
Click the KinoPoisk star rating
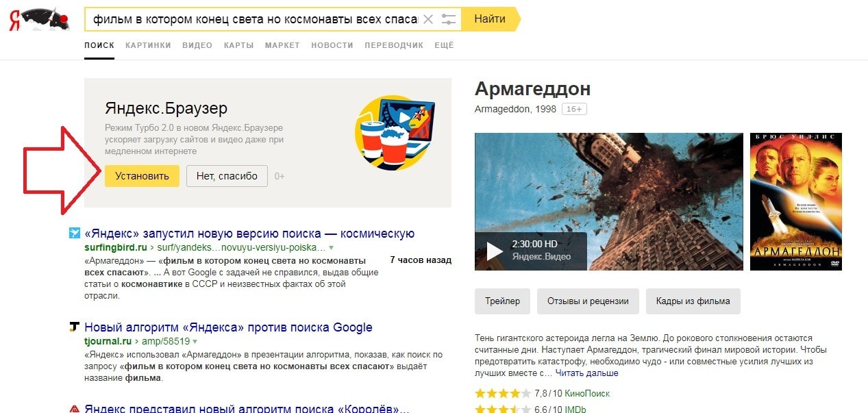(x=503, y=394)
